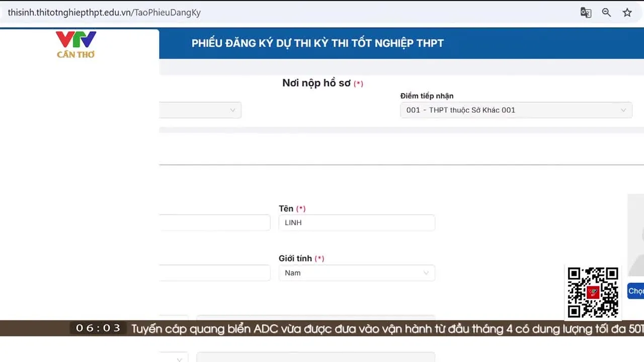Expand the partially visible dropdown at bottom left
Viewport: 644px width, 362px height.
[174, 357]
